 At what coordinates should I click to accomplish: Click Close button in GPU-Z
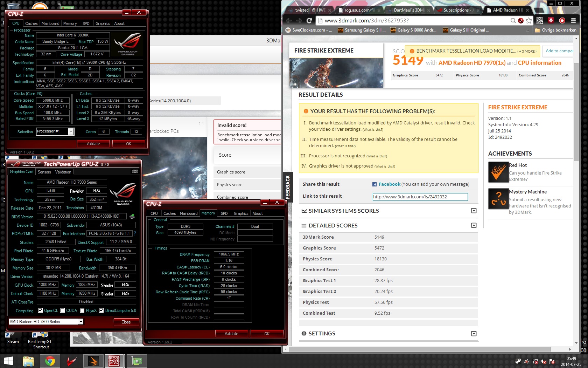click(x=126, y=322)
